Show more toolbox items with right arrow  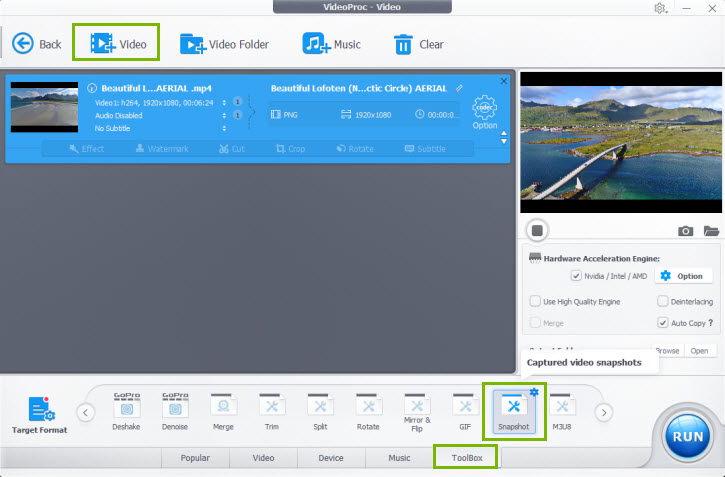(604, 412)
